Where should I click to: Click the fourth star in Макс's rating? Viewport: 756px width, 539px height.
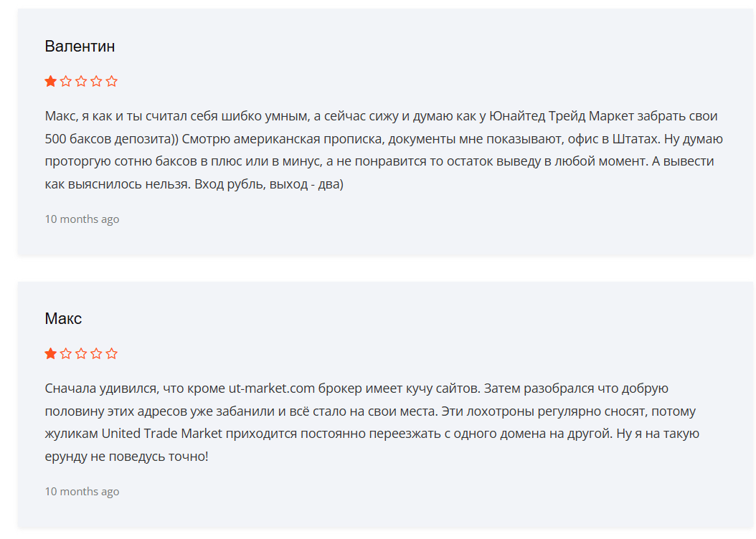(x=96, y=354)
